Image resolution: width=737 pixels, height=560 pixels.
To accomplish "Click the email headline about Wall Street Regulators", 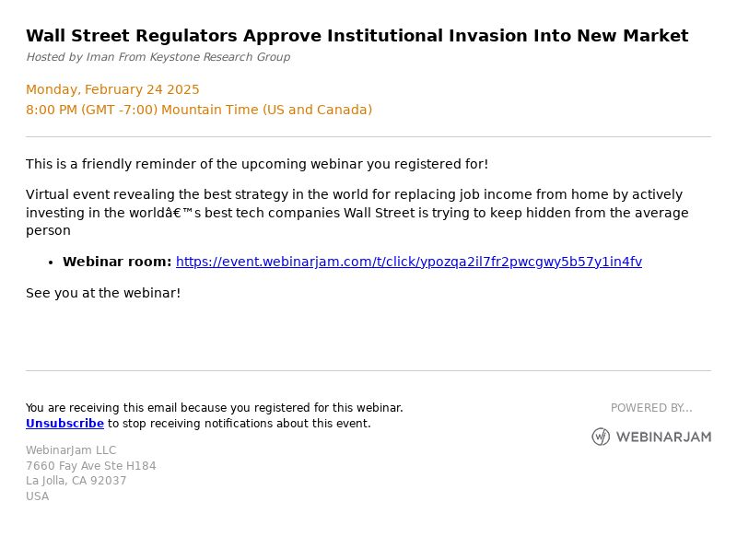I will (357, 36).
